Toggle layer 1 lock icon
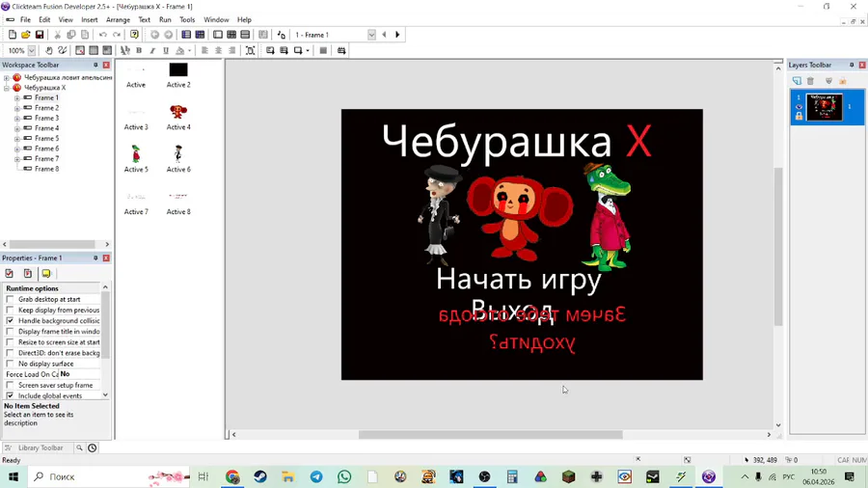Image resolution: width=868 pixels, height=488 pixels. 799,116
